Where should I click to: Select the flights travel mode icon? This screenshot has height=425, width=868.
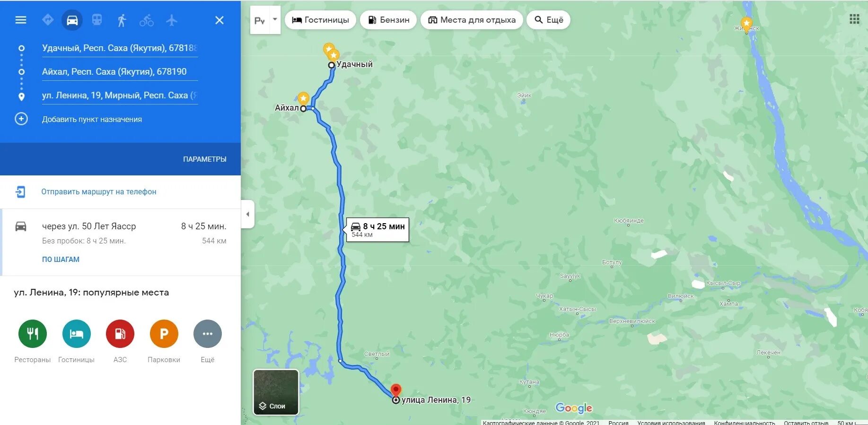[x=172, y=20]
